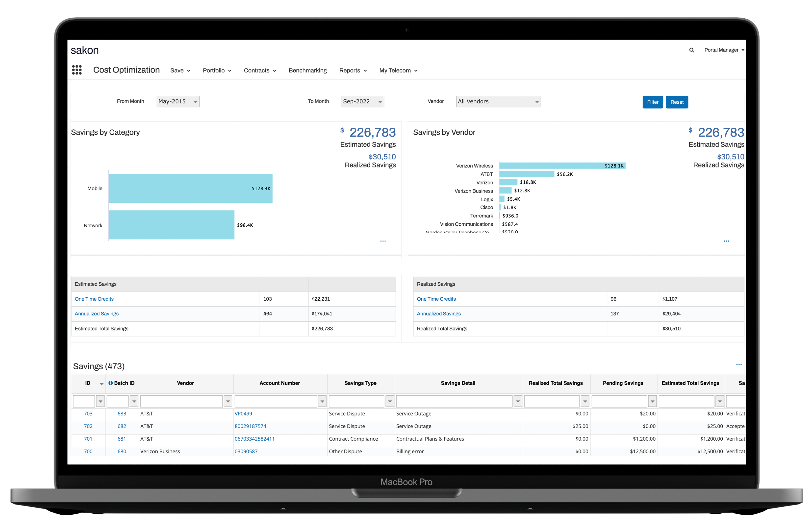This screenshot has width=812, height=527.
Task: Open One Time Credits under Realized Savings
Action: [x=436, y=299]
